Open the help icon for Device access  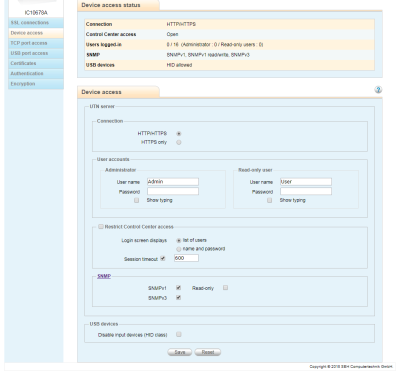pos(378,90)
